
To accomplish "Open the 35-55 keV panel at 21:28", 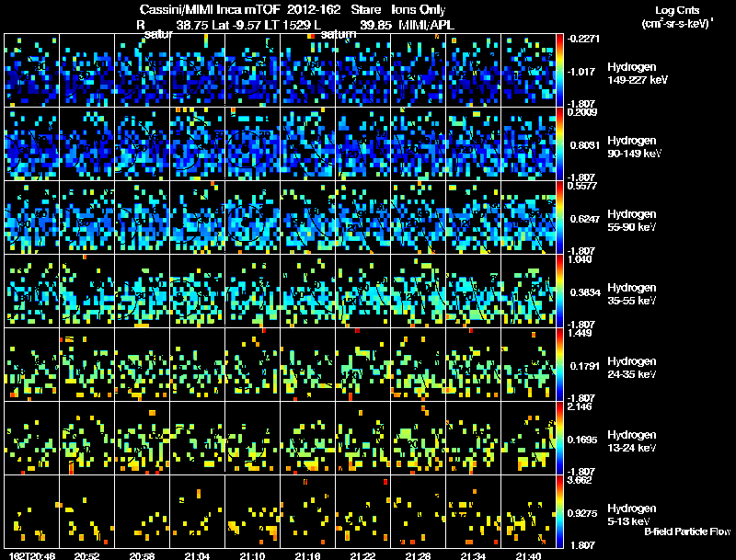I will click(419, 291).
